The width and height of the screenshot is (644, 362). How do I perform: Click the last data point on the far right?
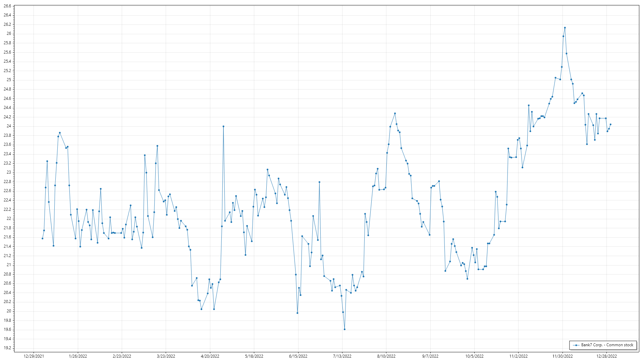coord(610,124)
